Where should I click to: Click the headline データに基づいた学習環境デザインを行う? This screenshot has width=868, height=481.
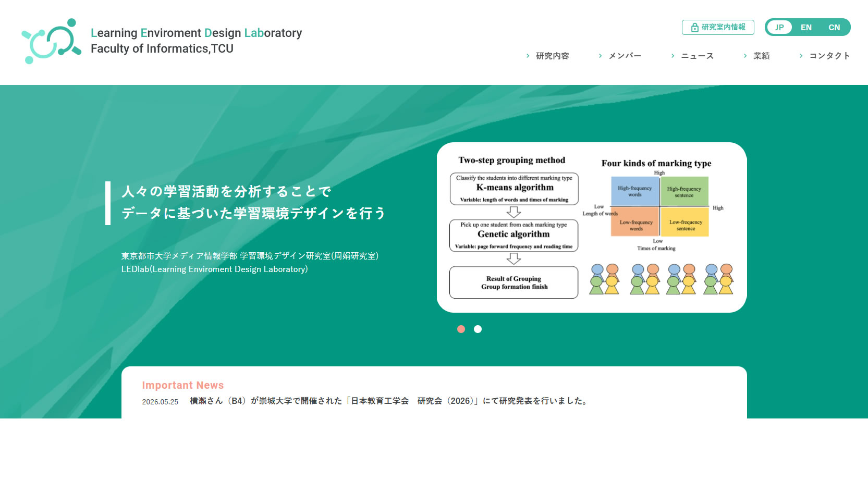pos(254,213)
